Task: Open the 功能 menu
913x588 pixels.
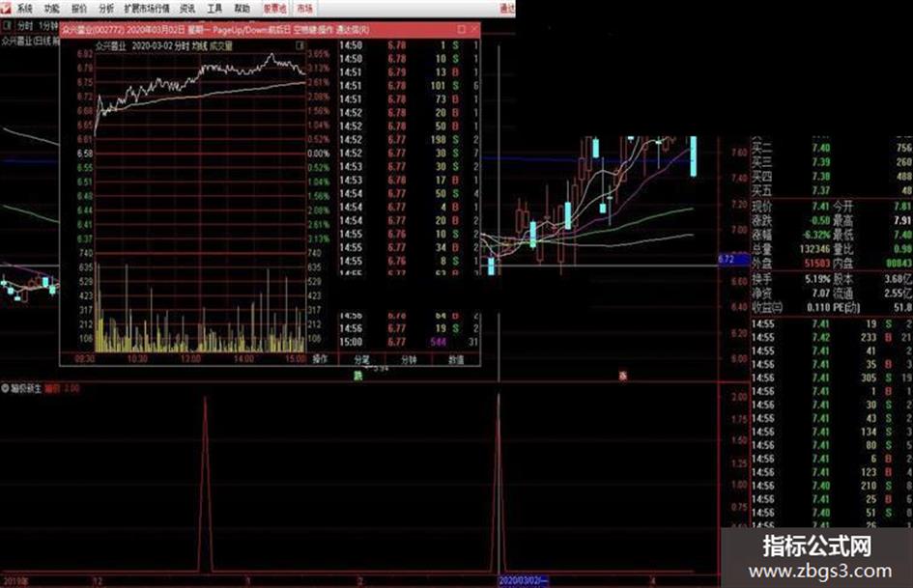Action: (x=52, y=8)
